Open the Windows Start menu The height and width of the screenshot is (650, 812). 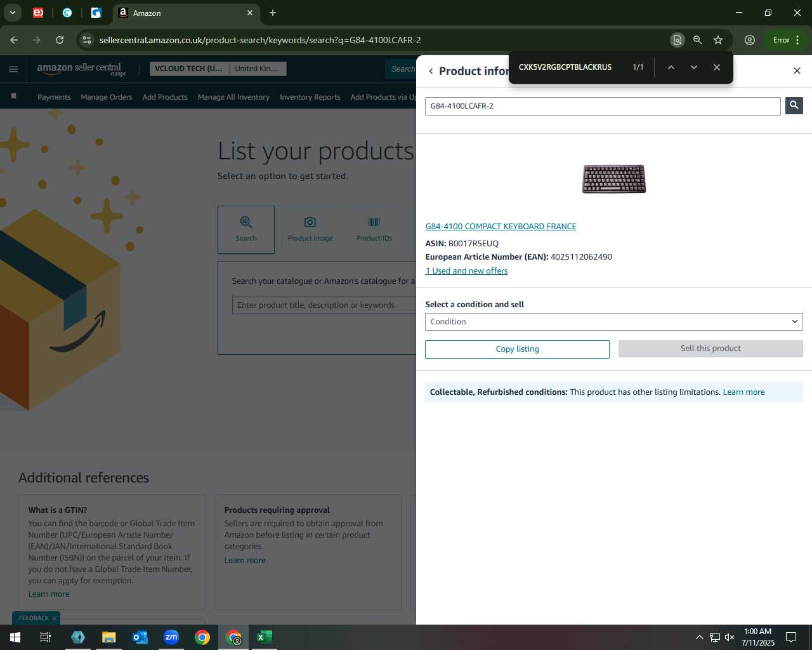click(x=15, y=637)
